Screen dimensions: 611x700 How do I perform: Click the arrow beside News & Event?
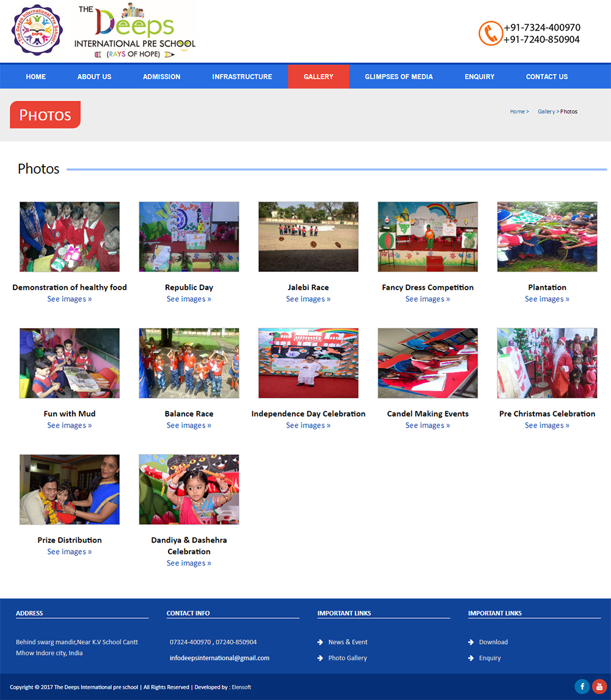(320, 642)
